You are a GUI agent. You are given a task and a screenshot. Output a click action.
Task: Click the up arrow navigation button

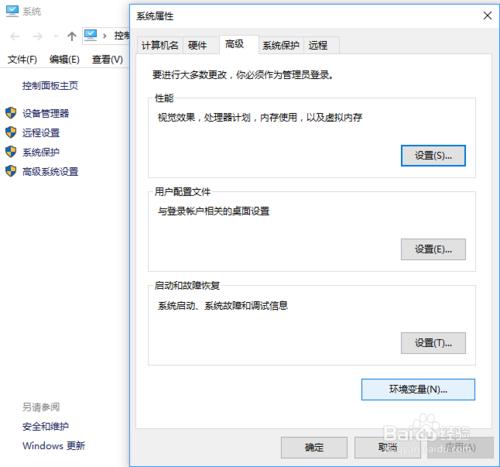tap(72, 36)
